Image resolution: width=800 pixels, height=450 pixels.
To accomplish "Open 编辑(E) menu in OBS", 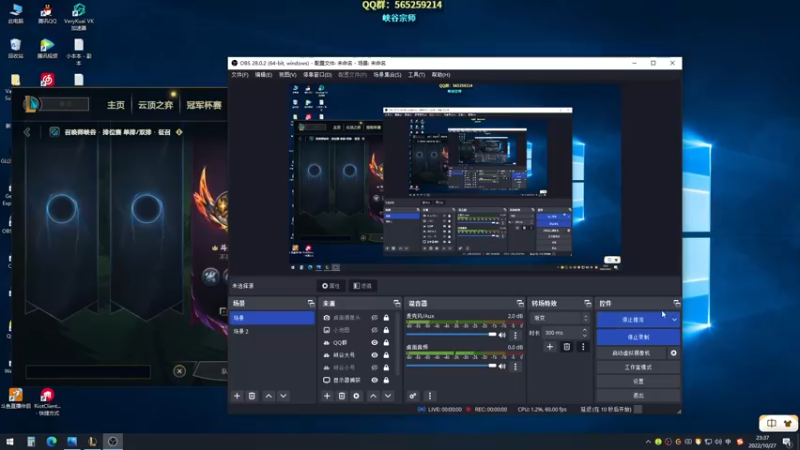I will pyautogui.click(x=263, y=75).
